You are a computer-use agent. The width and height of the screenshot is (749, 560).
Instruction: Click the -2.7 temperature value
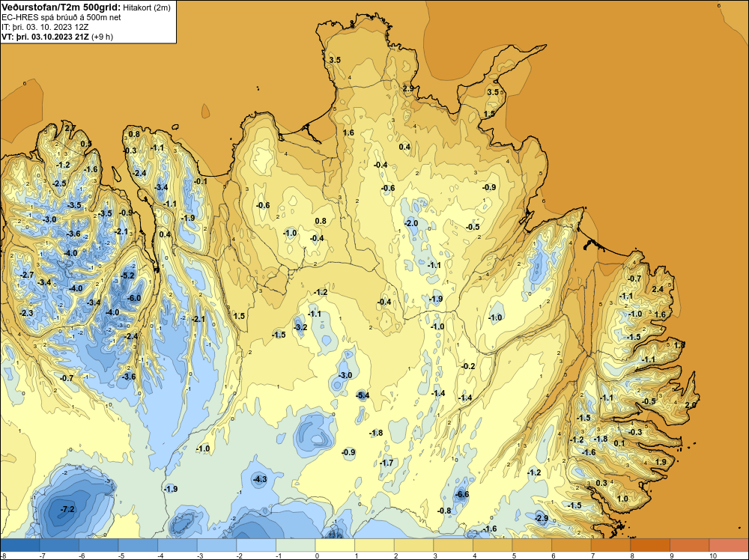pos(27,275)
